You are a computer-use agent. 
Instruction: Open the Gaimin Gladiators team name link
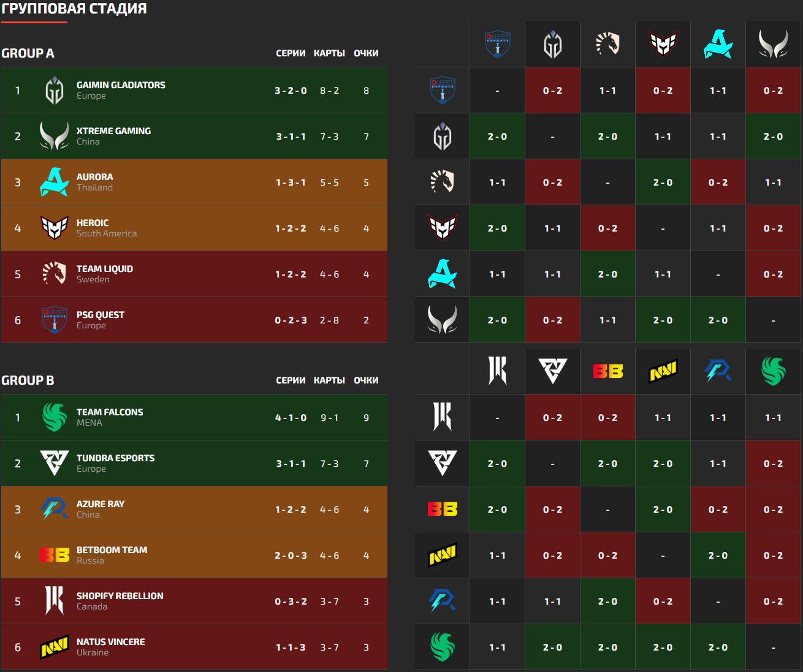pos(121,85)
